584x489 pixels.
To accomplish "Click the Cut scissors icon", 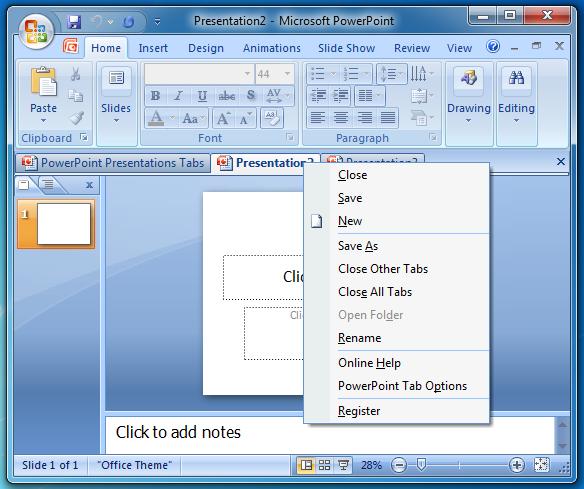I will [76, 74].
